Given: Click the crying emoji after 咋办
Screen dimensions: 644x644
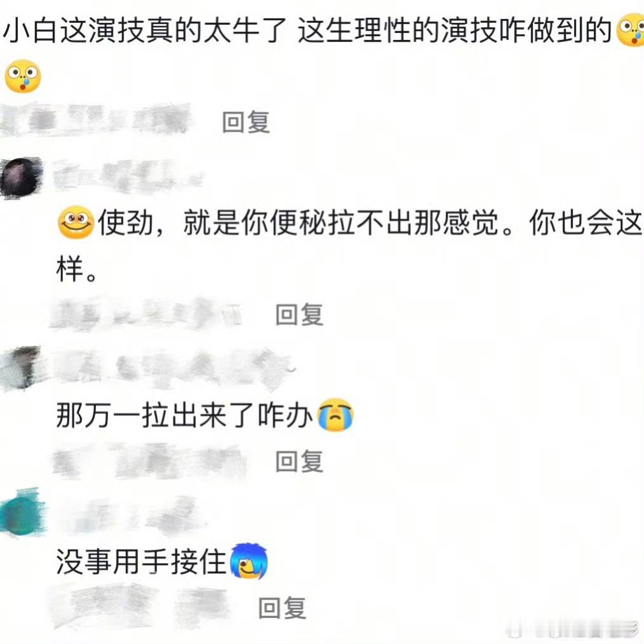Looking at the screenshot, I should (x=336, y=415).
